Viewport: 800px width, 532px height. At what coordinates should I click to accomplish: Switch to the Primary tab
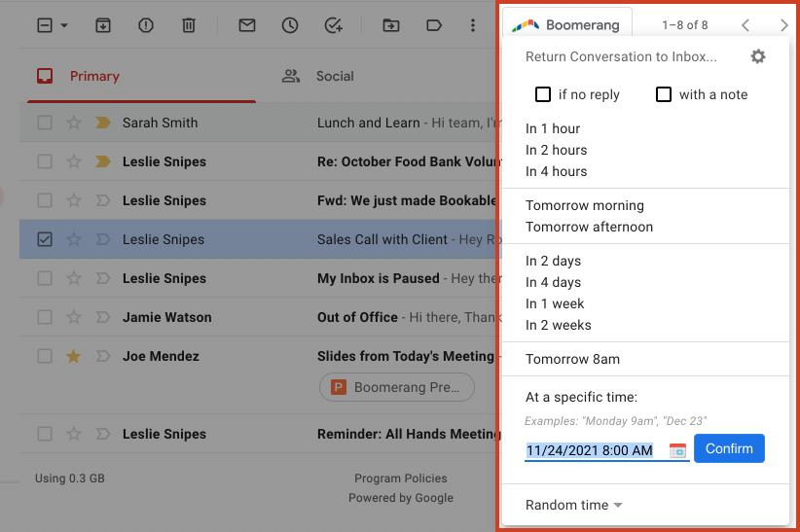tap(141, 76)
